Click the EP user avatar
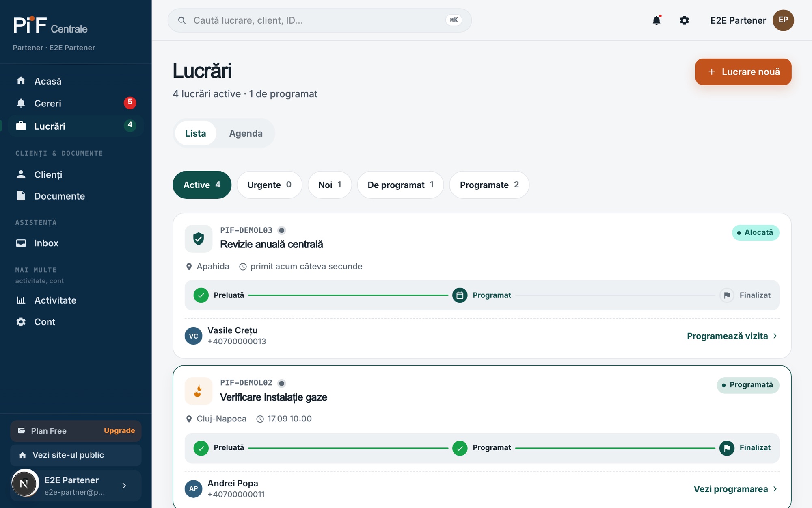The width and height of the screenshot is (812, 508). [783, 20]
